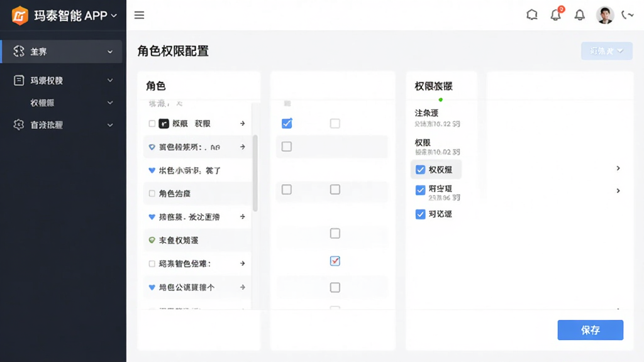The height and width of the screenshot is (362, 644).
Task: Click the green heart icon in role list
Action: (x=152, y=240)
